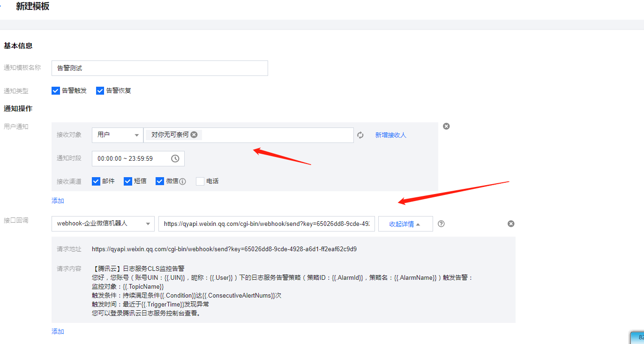Viewport: 644px width, 344px height.
Task: Click into the recipient selection field
Action: pyautogui.click(x=248, y=135)
